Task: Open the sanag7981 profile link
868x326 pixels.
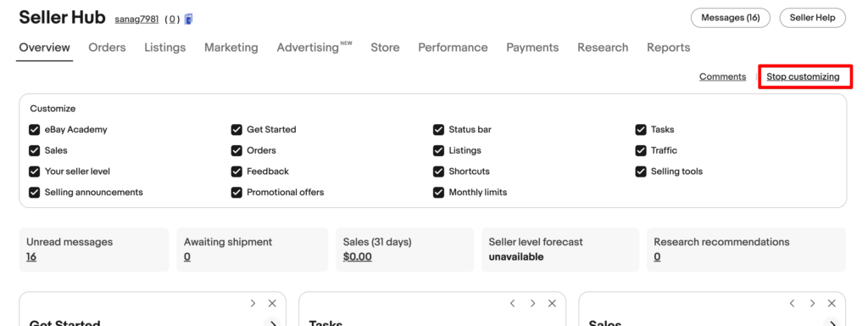Action: [136, 20]
